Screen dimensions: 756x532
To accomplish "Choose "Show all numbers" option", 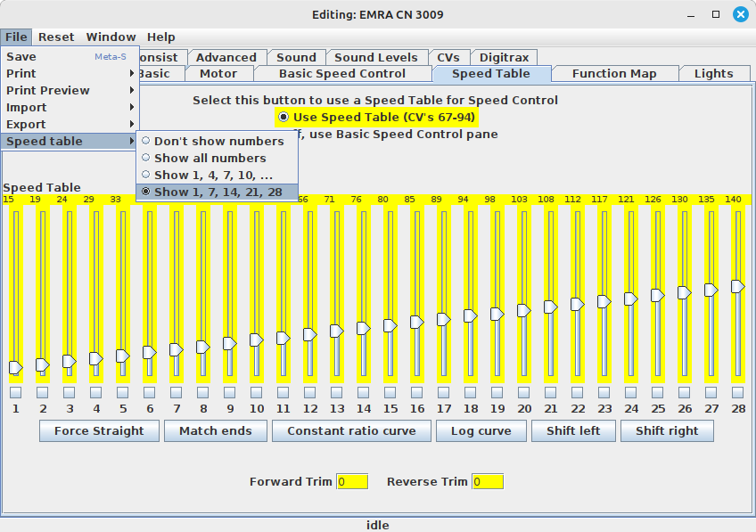I will 209,158.
